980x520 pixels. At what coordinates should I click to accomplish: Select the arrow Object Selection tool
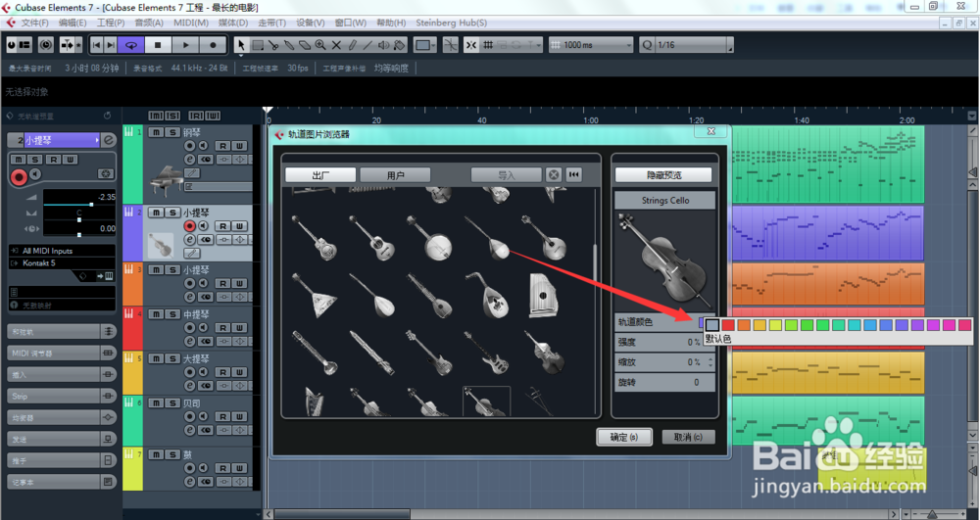tap(241, 45)
